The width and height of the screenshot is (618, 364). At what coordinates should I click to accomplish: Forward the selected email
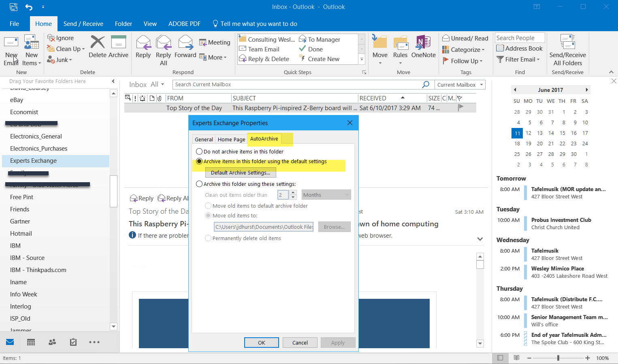pyautogui.click(x=185, y=47)
